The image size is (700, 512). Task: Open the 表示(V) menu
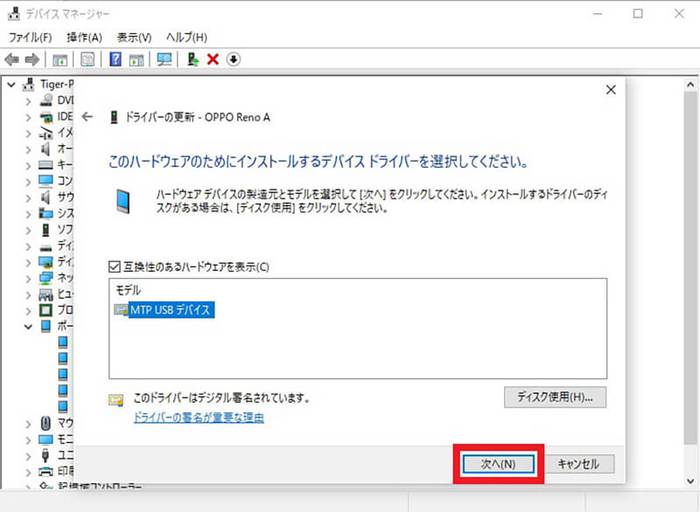pyautogui.click(x=134, y=37)
